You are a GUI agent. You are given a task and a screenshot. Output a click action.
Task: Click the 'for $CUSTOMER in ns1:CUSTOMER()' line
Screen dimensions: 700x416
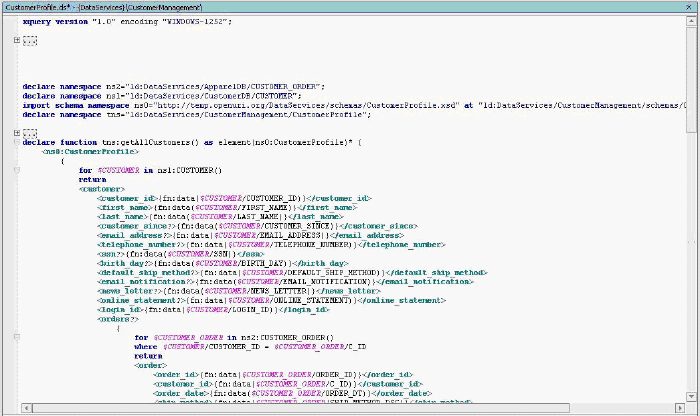(x=150, y=170)
